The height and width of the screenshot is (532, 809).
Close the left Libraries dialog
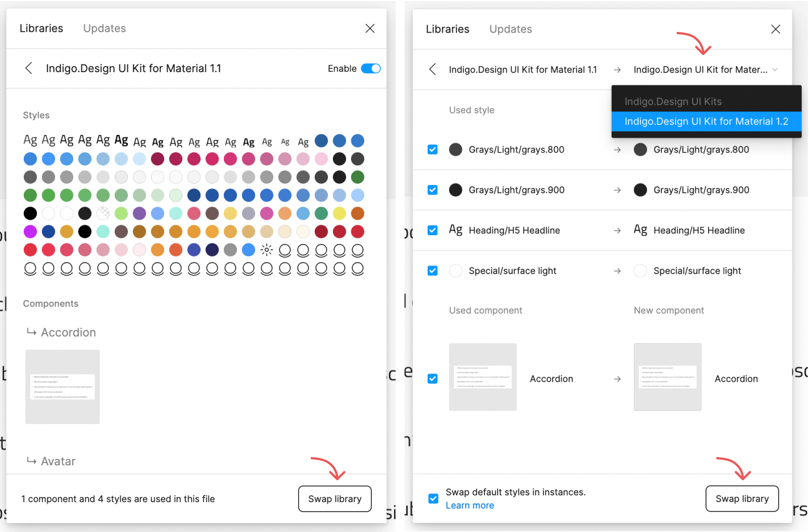point(370,29)
